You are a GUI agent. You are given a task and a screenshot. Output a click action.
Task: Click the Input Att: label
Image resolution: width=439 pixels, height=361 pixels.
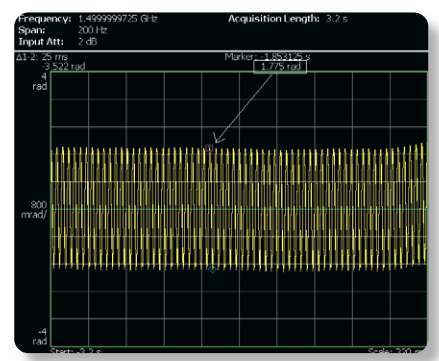pos(41,42)
